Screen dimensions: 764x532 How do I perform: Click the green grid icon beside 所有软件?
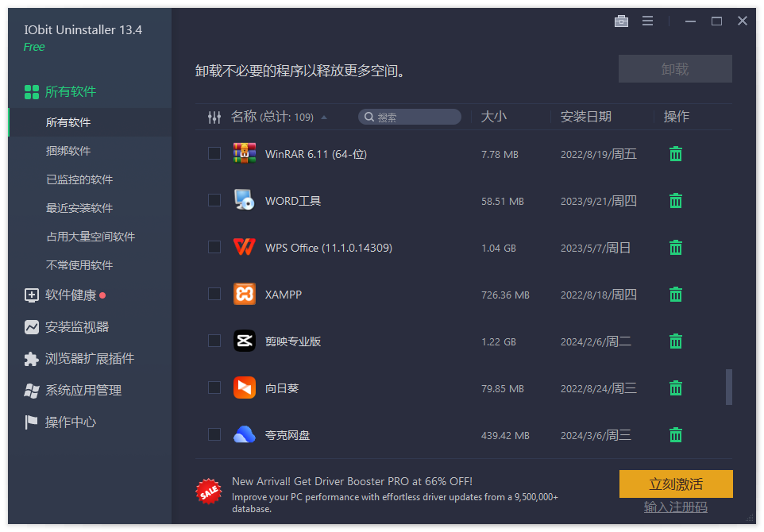point(32,91)
